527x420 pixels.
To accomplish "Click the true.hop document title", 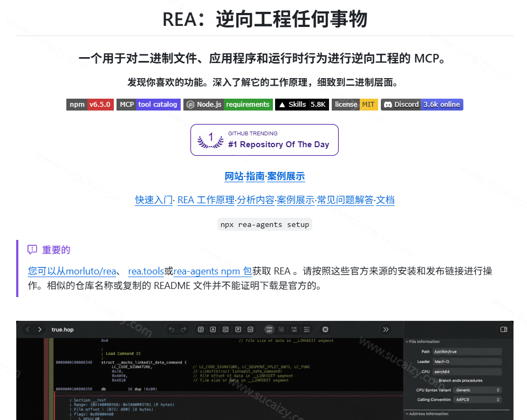I will pos(63,329).
